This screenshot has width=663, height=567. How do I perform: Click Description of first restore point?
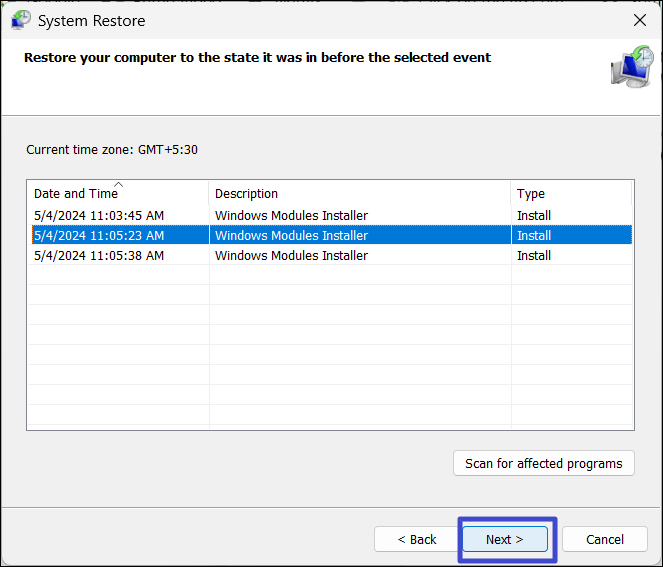291,215
